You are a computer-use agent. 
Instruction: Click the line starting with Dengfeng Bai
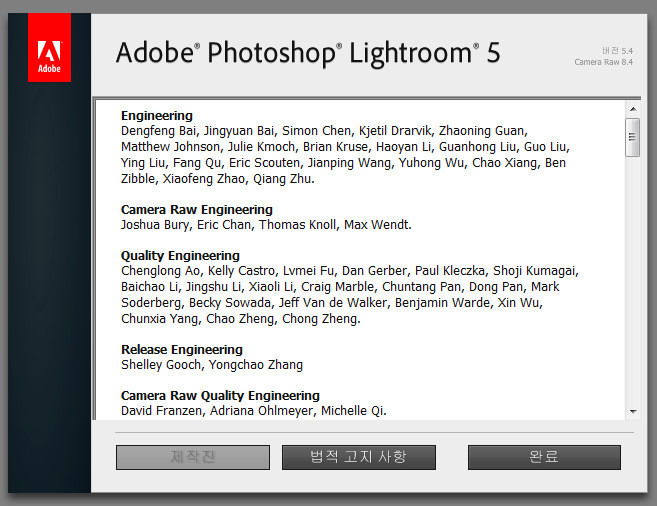click(324, 131)
